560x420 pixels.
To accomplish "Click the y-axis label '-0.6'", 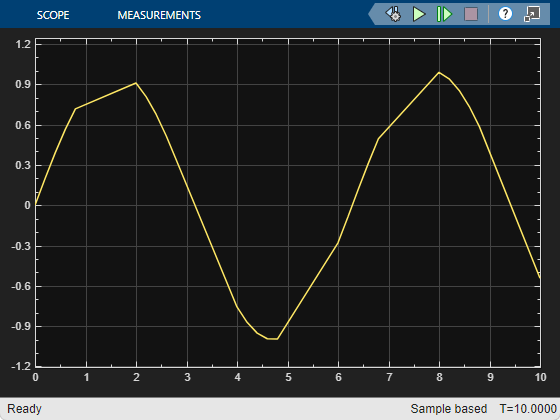I will coord(21,286).
